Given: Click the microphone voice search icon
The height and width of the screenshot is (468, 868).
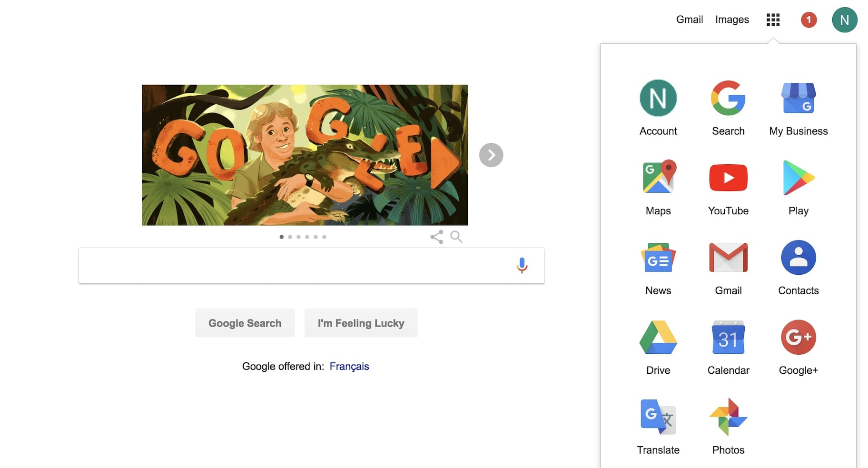Looking at the screenshot, I should 522,265.
